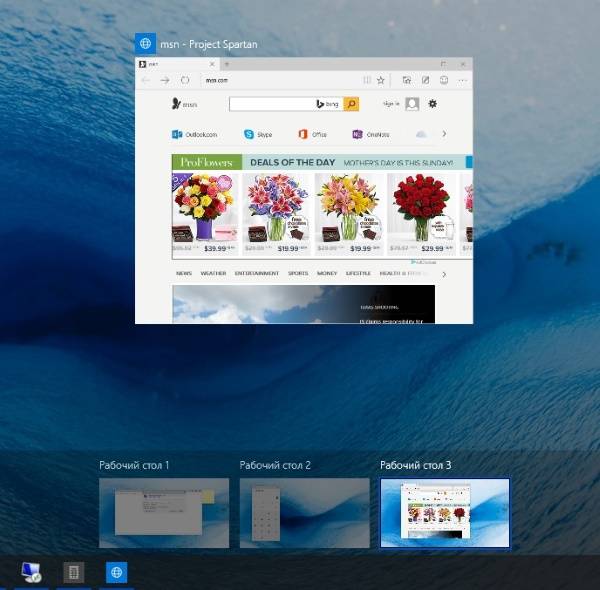This screenshot has width=600, height=590.
Task: Select the $39.99 mixed roses bouquet
Action: tap(205, 214)
